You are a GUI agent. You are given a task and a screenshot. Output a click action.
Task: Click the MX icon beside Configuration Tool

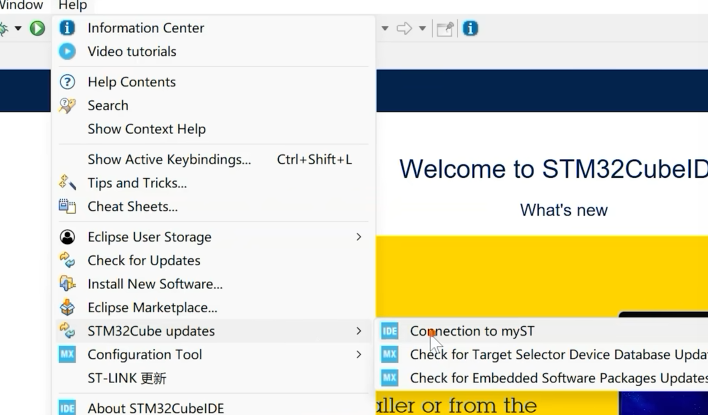point(67,354)
